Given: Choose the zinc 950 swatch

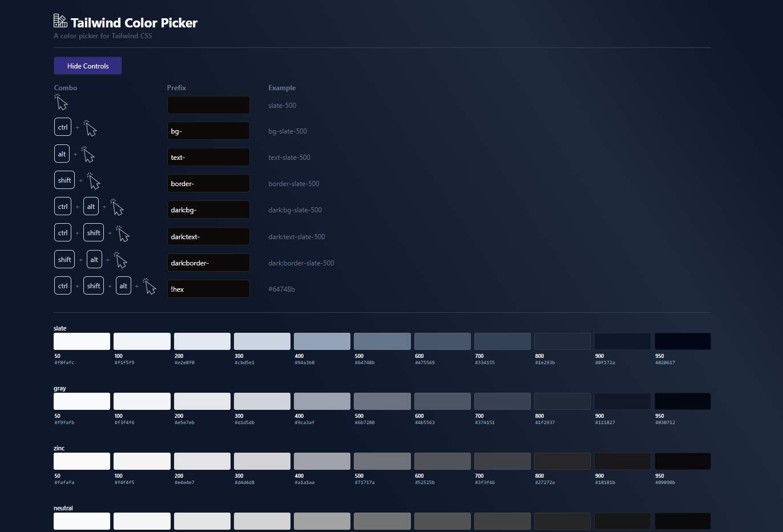Looking at the screenshot, I should [x=683, y=461].
